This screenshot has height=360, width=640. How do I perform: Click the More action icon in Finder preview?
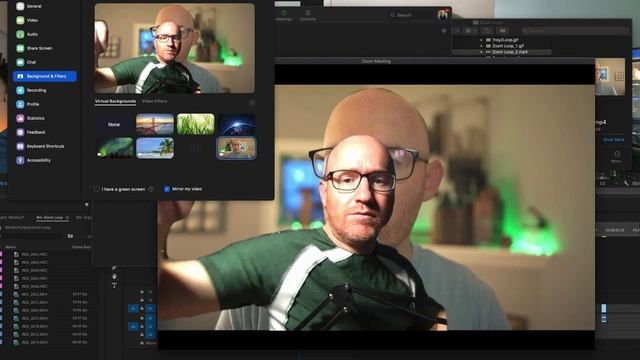click(617, 156)
